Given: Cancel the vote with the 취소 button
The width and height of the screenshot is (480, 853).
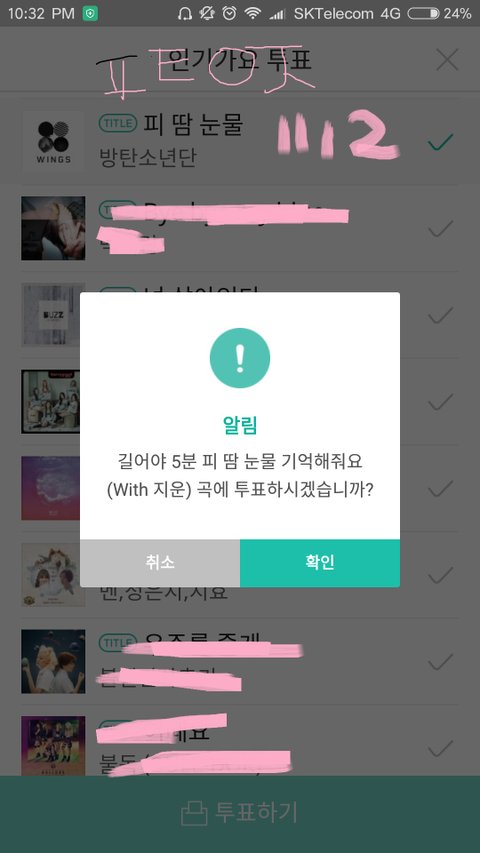Looking at the screenshot, I should pos(160,563).
